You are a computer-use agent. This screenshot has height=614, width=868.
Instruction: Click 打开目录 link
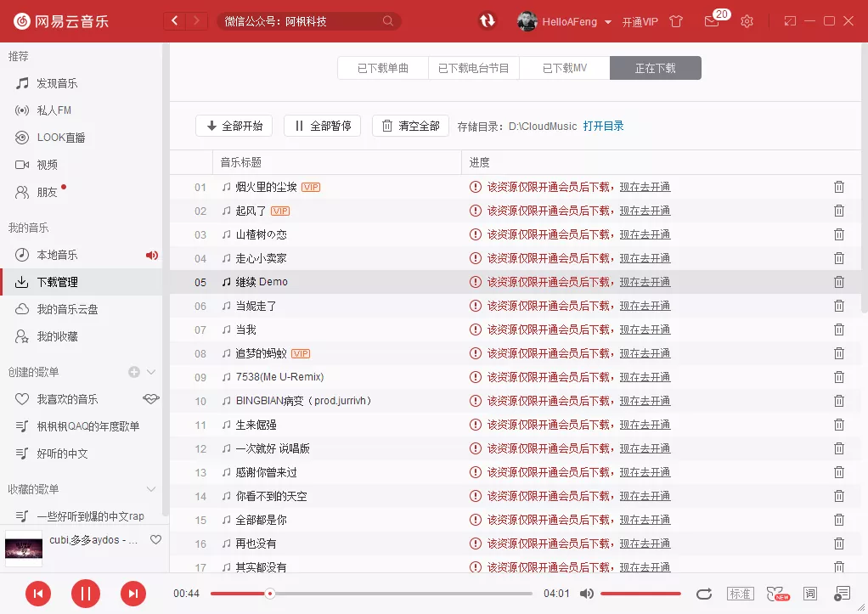[603, 127]
